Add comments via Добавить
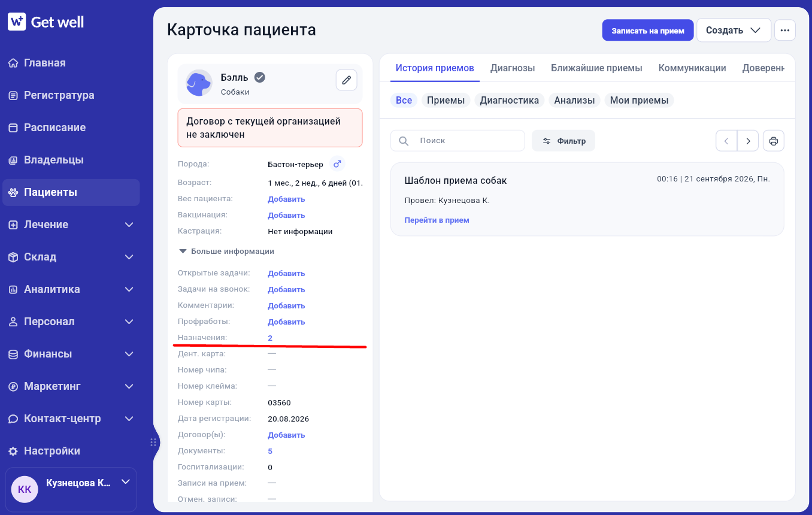 (x=286, y=305)
